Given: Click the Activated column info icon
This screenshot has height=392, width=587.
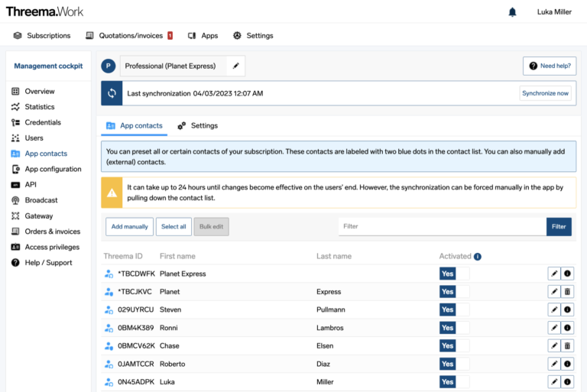Looking at the screenshot, I should point(478,257).
